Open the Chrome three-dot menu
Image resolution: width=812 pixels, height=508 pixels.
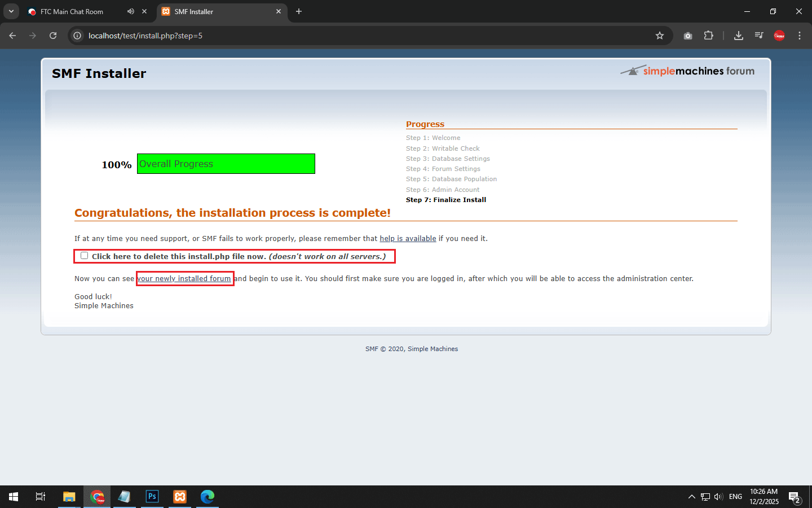click(800, 36)
